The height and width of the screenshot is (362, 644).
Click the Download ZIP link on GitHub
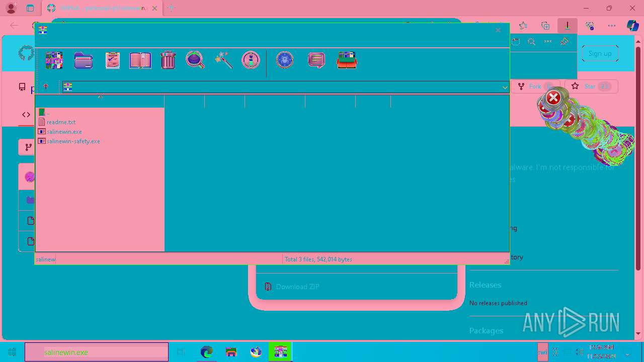(297, 287)
